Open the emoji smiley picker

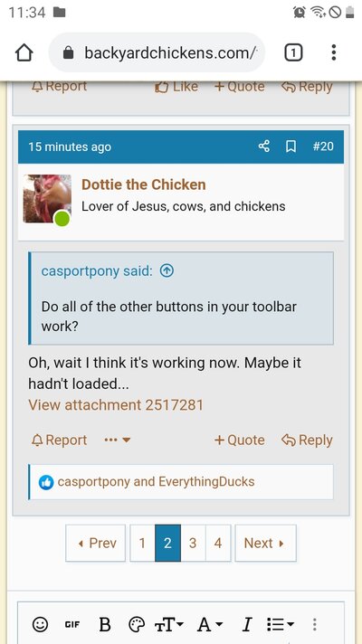[40, 625]
